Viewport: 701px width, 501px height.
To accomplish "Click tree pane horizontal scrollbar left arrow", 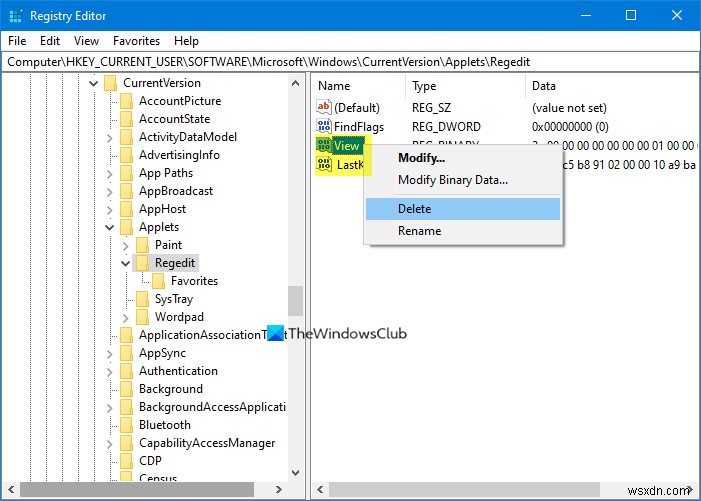I will point(11,489).
